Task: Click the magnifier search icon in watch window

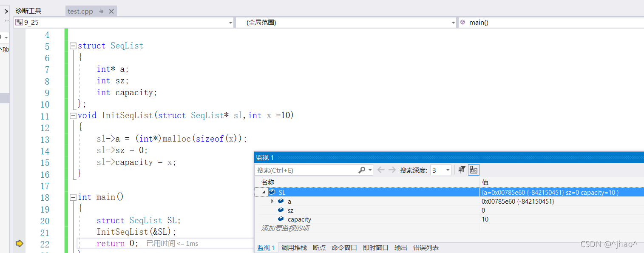Action: click(362, 170)
